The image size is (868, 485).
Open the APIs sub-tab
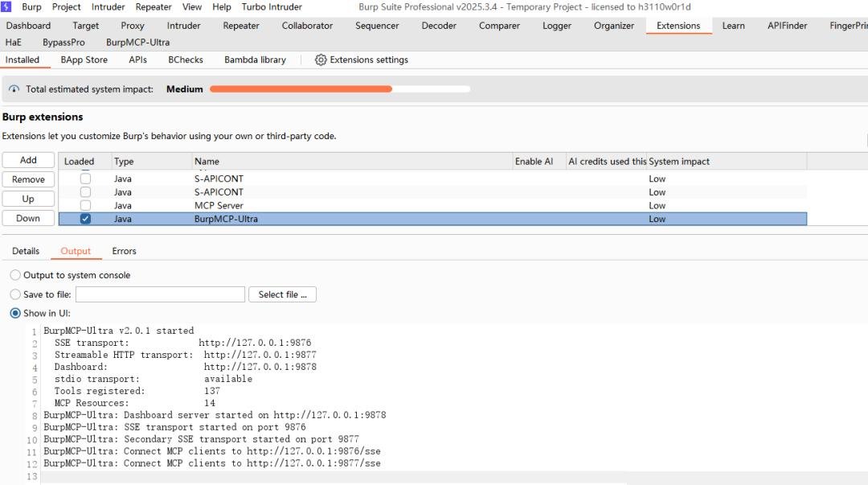click(x=138, y=60)
